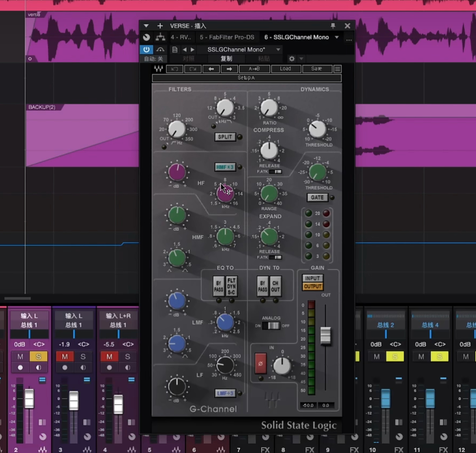Click the A→B copy button
Image resolution: width=476 pixels, height=453 pixels.
click(x=254, y=69)
